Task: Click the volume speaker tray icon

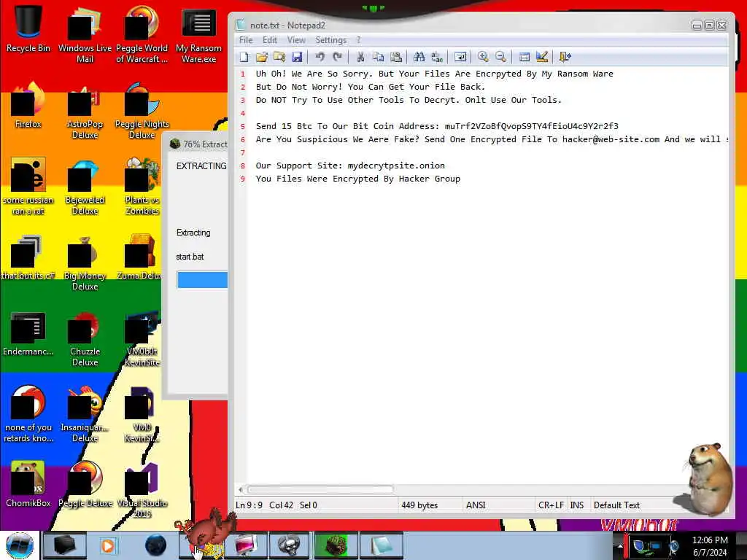Action: coord(675,546)
